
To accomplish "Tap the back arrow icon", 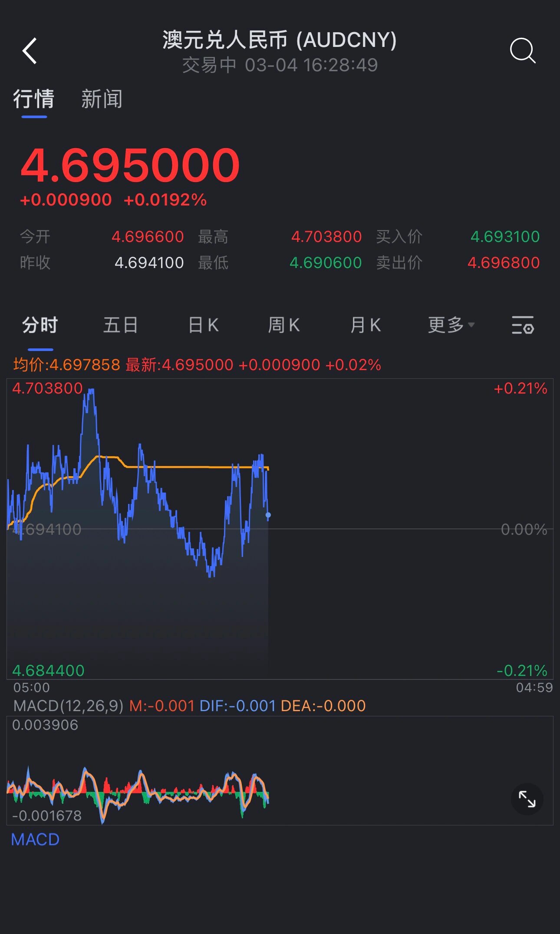I will (30, 51).
